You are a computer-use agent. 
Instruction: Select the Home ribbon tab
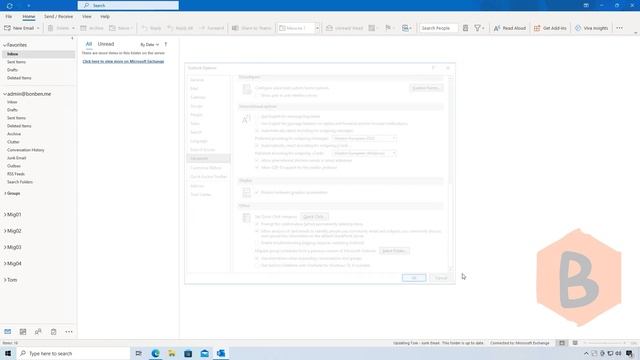point(29,17)
